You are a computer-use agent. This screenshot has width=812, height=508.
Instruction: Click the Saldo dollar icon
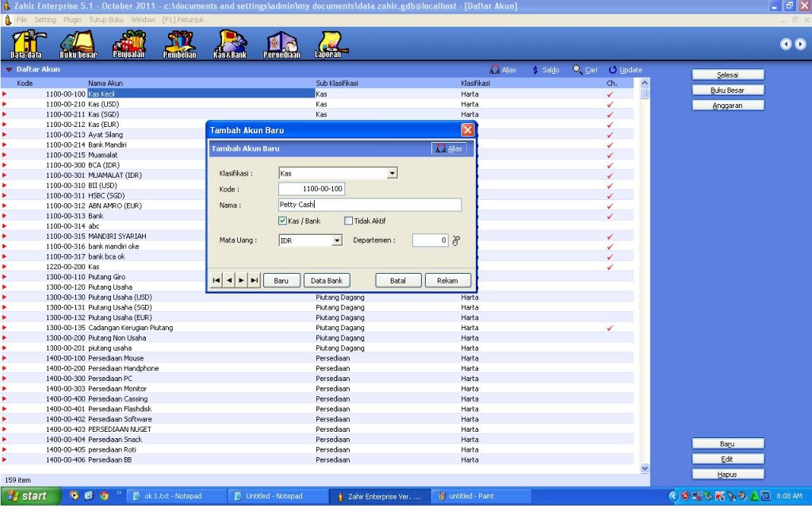(x=535, y=70)
